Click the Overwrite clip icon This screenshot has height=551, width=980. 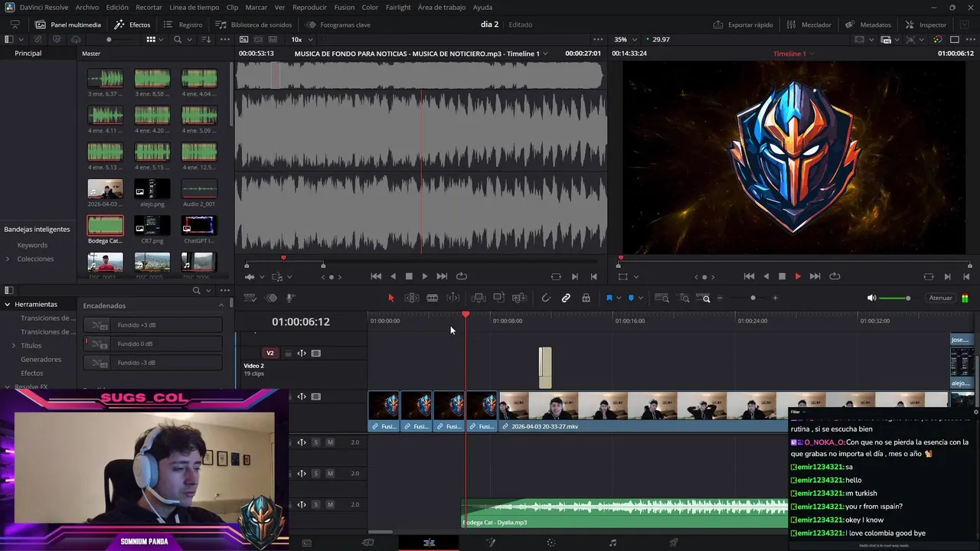498,298
